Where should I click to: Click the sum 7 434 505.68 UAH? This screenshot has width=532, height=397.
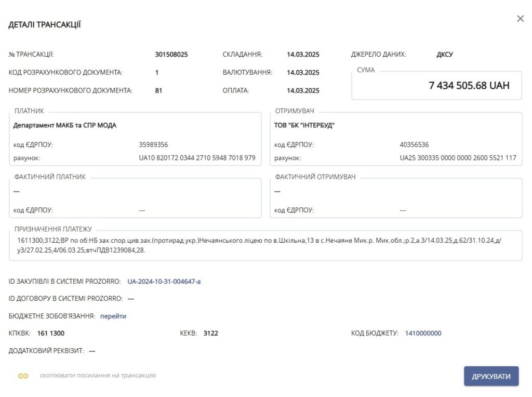[469, 85]
